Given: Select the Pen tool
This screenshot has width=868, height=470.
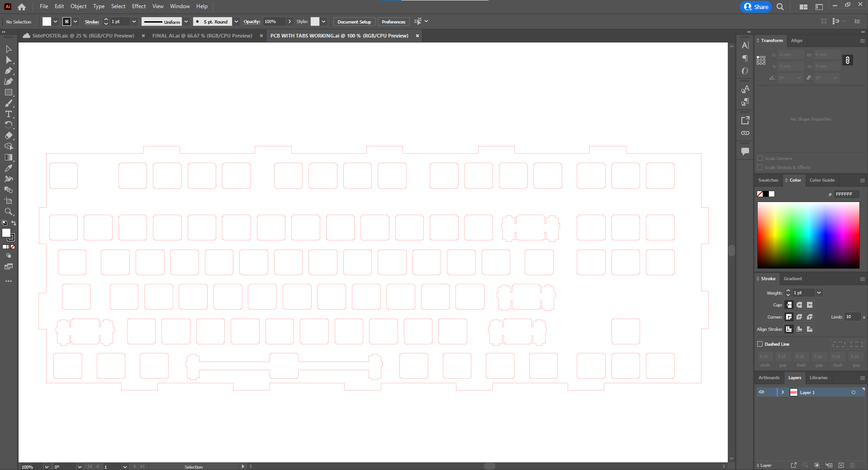Looking at the screenshot, I should tap(9, 71).
